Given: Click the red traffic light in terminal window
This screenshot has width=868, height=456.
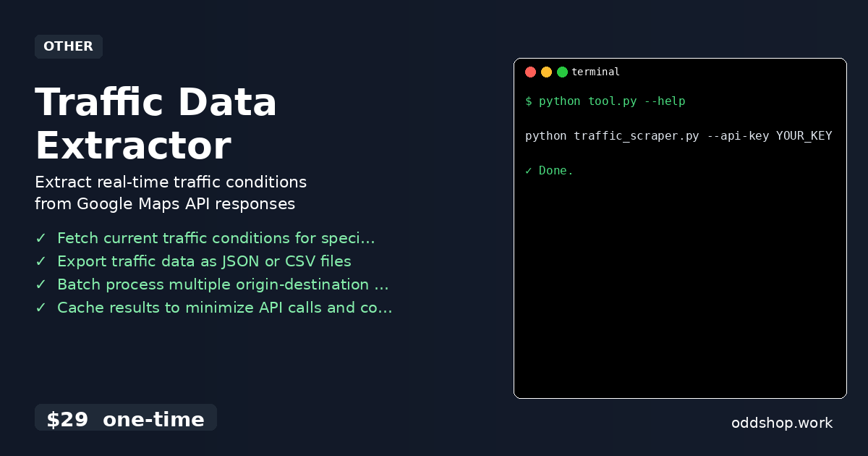Looking at the screenshot, I should [531, 72].
